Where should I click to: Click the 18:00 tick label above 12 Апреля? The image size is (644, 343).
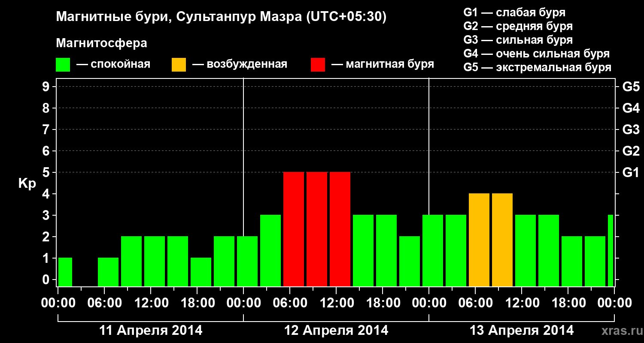(383, 303)
